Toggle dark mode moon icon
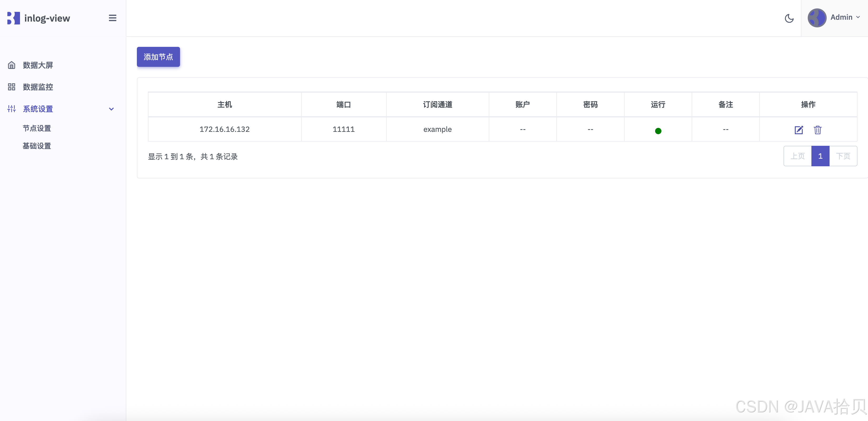Screen dimensions: 868x421 pos(789,18)
